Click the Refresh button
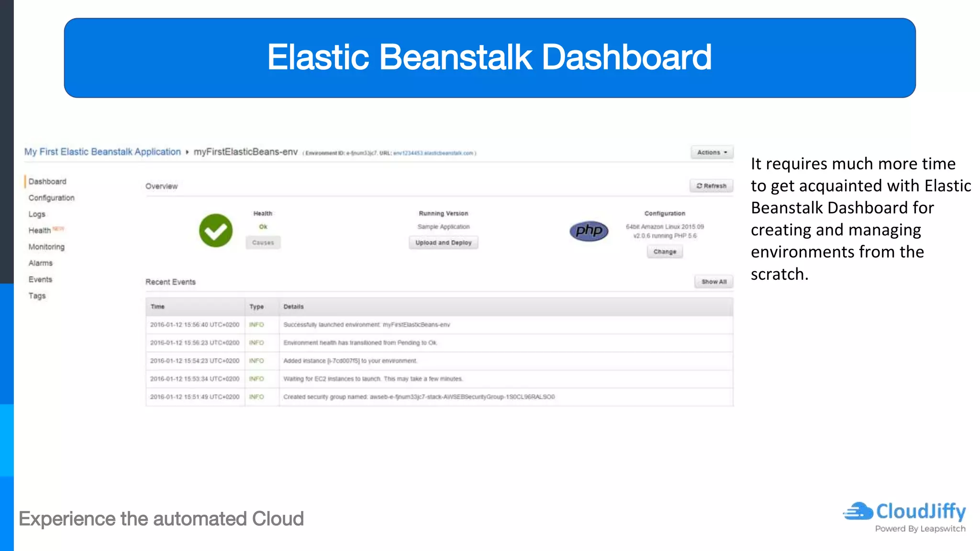The height and width of the screenshot is (551, 980). coord(711,186)
